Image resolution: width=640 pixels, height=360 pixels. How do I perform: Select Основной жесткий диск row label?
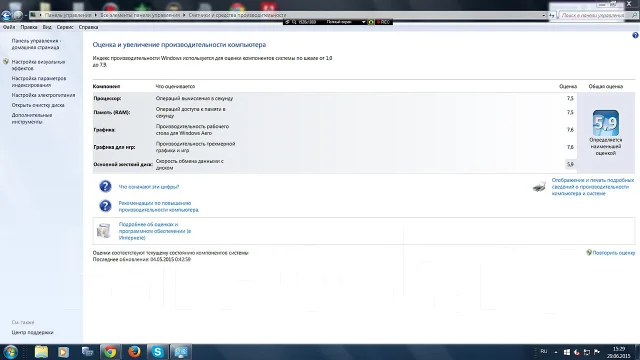tap(122, 164)
